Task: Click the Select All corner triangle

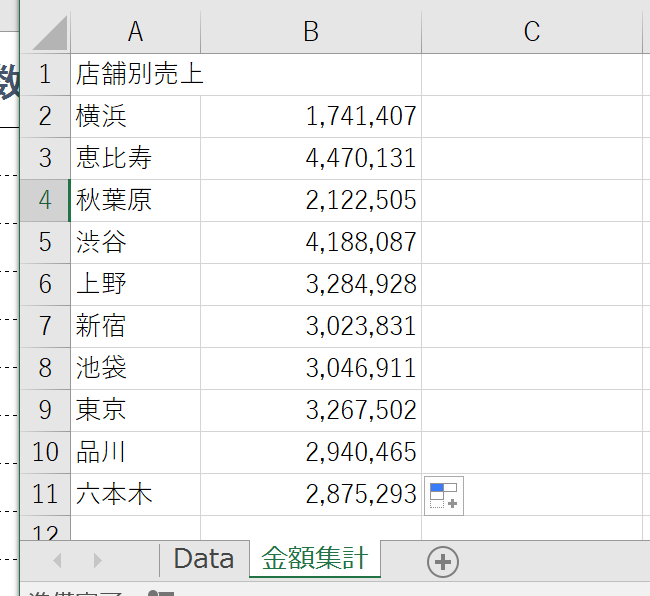Action: pyautogui.click(x=50, y=33)
